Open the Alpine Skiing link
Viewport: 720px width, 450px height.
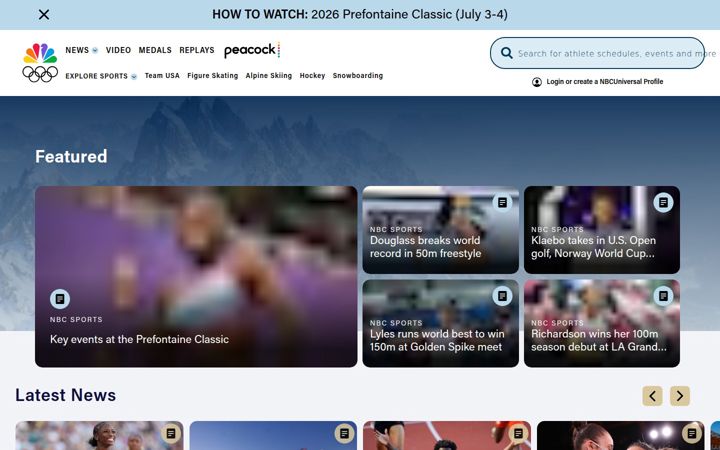coord(269,76)
